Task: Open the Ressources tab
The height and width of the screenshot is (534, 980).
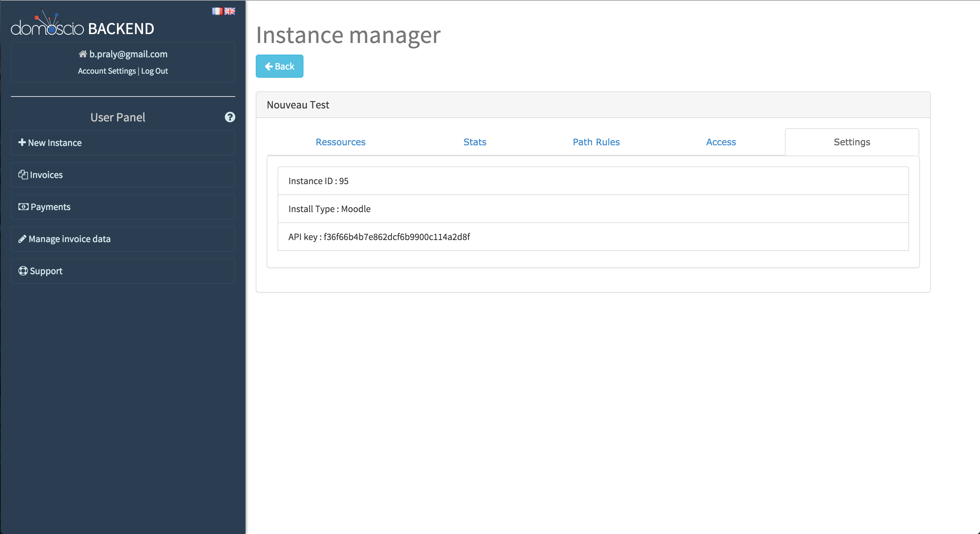Action: coord(340,142)
